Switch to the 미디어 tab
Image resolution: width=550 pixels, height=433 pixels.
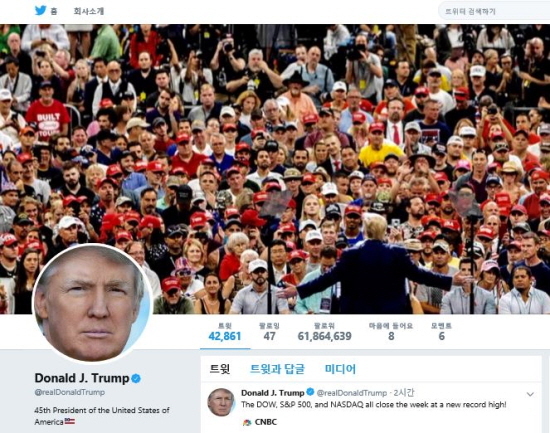tap(340, 369)
